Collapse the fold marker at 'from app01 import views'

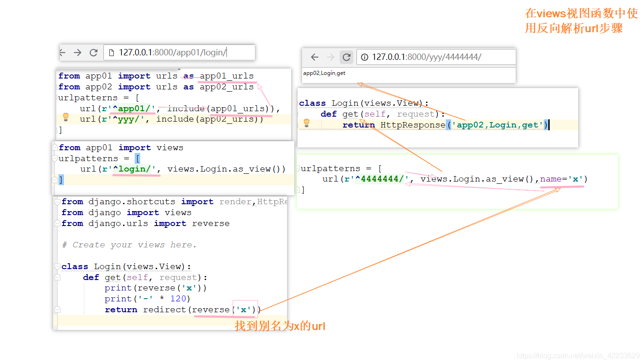pyautogui.click(x=55, y=148)
